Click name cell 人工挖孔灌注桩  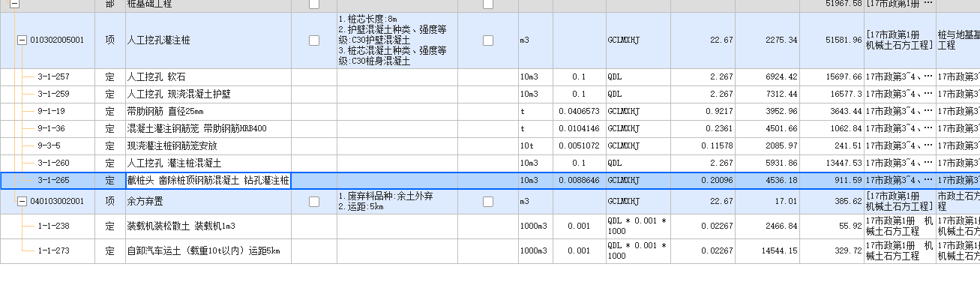208,40
